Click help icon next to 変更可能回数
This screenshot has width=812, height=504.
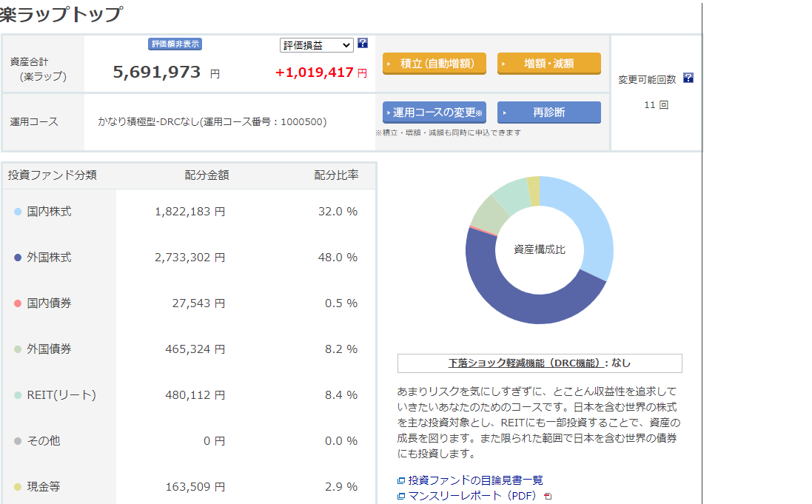[x=688, y=78]
